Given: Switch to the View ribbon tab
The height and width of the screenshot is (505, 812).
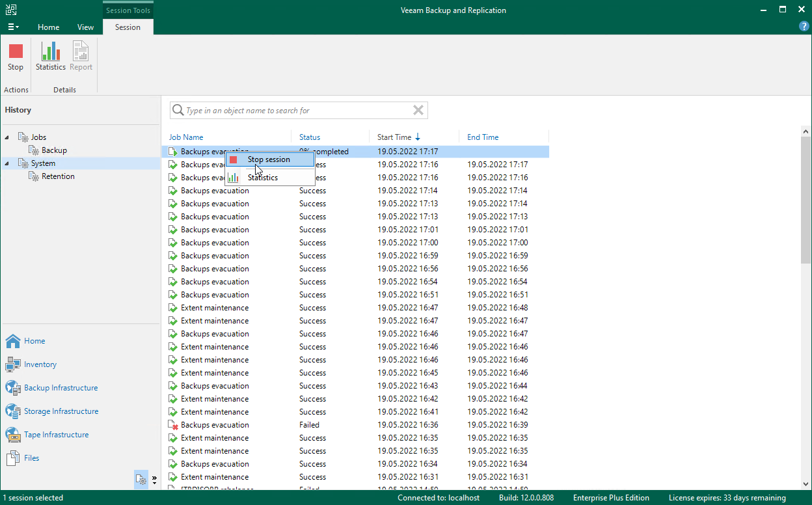Looking at the screenshot, I should [85, 27].
